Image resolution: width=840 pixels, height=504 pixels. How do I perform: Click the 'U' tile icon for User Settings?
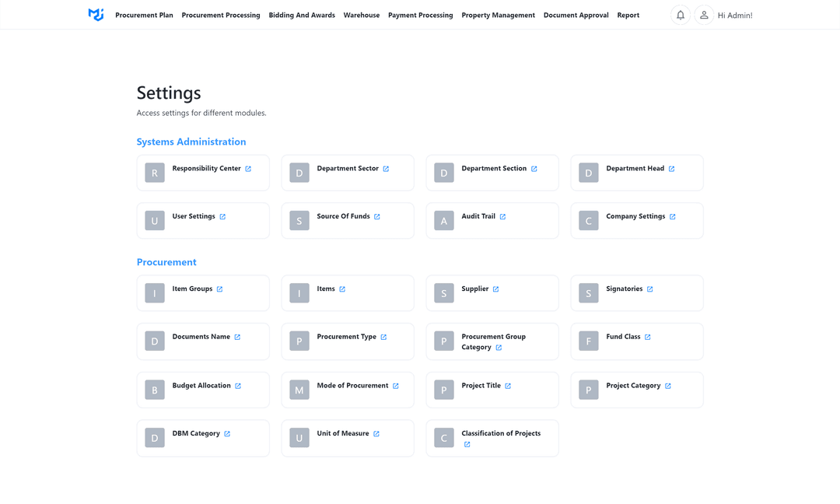click(x=155, y=221)
